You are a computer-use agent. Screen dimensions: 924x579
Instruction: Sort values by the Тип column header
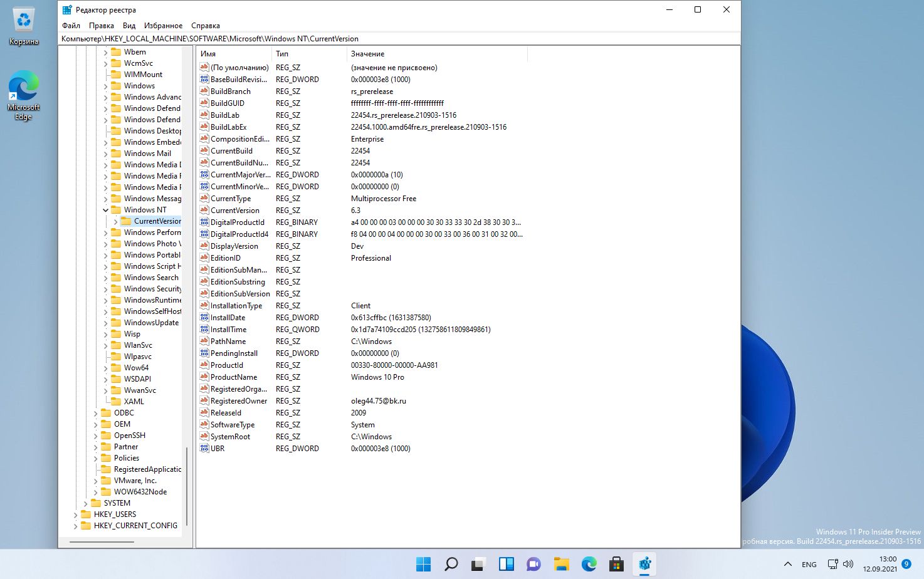(x=310, y=54)
